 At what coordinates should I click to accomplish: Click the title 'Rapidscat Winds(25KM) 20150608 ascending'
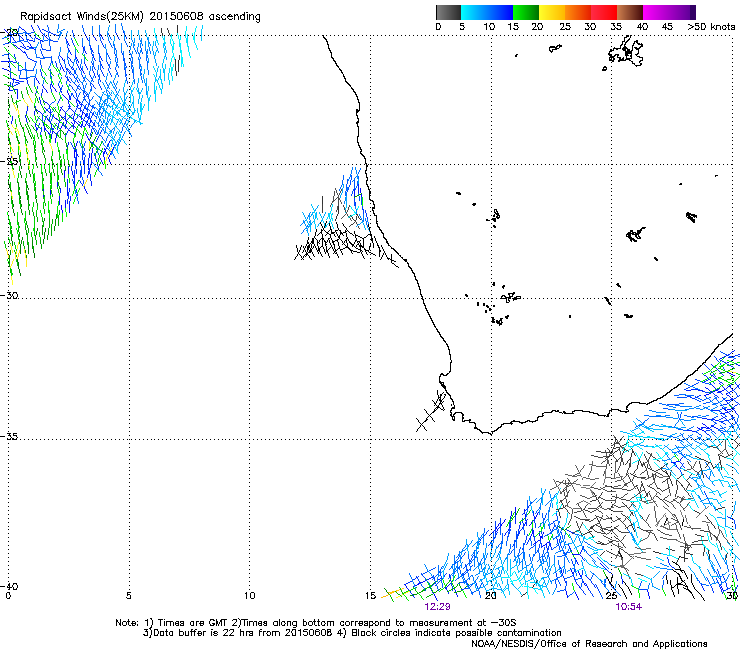point(140,17)
